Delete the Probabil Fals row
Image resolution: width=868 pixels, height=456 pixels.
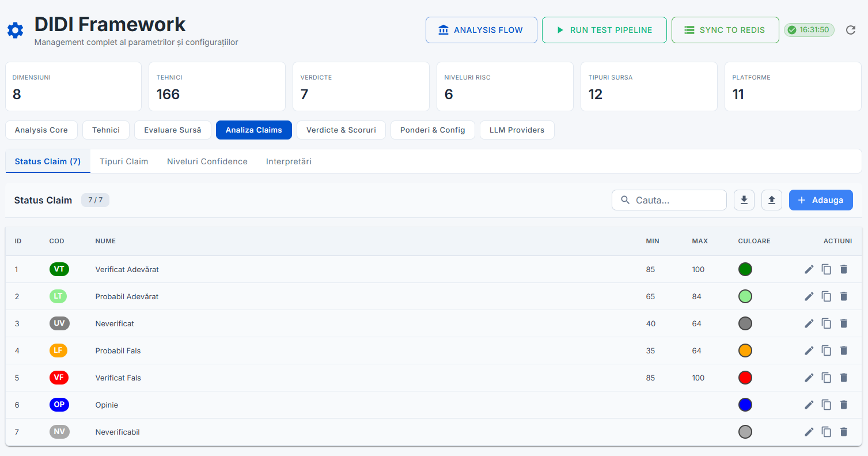click(x=844, y=351)
